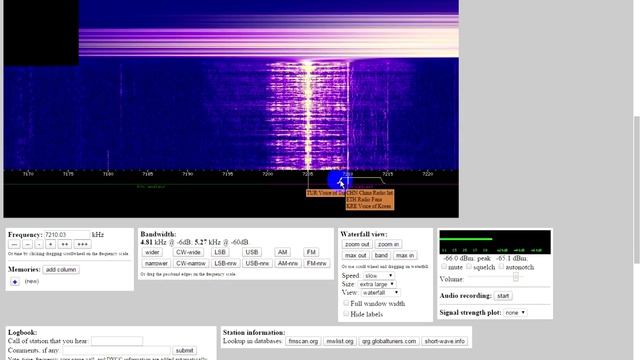The image size is (640, 360).
Task: Start audio recording
Action: (x=503, y=296)
